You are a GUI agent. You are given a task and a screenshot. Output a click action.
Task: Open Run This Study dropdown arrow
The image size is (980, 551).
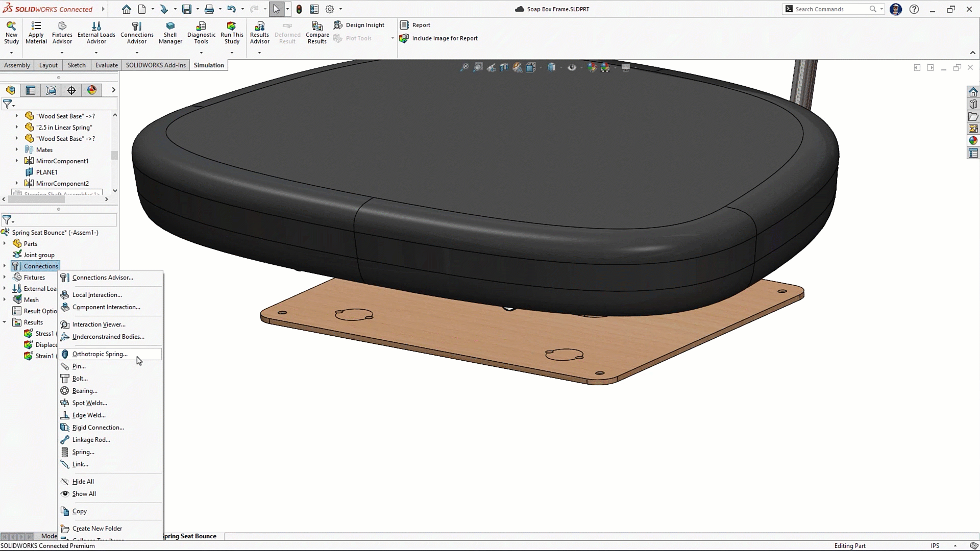[232, 53]
